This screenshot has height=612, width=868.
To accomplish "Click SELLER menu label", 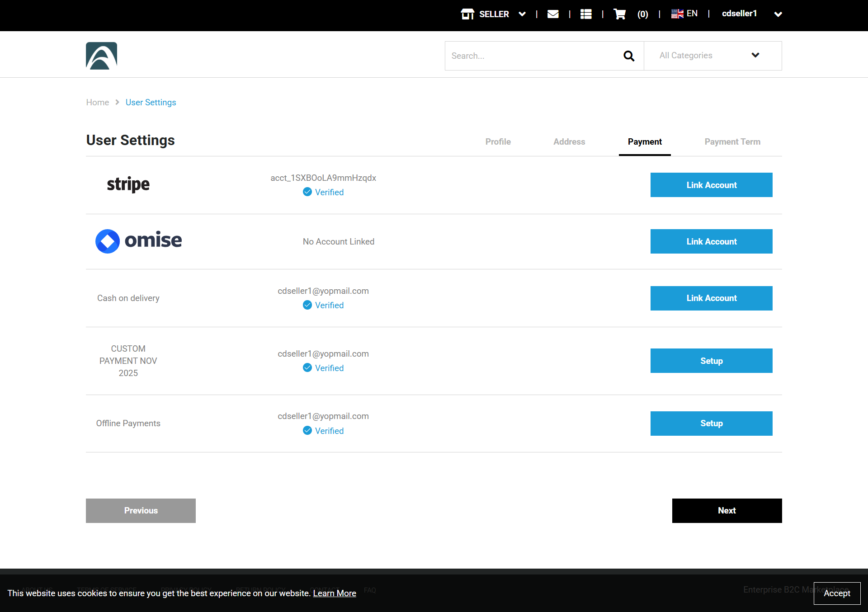I will click(494, 14).
